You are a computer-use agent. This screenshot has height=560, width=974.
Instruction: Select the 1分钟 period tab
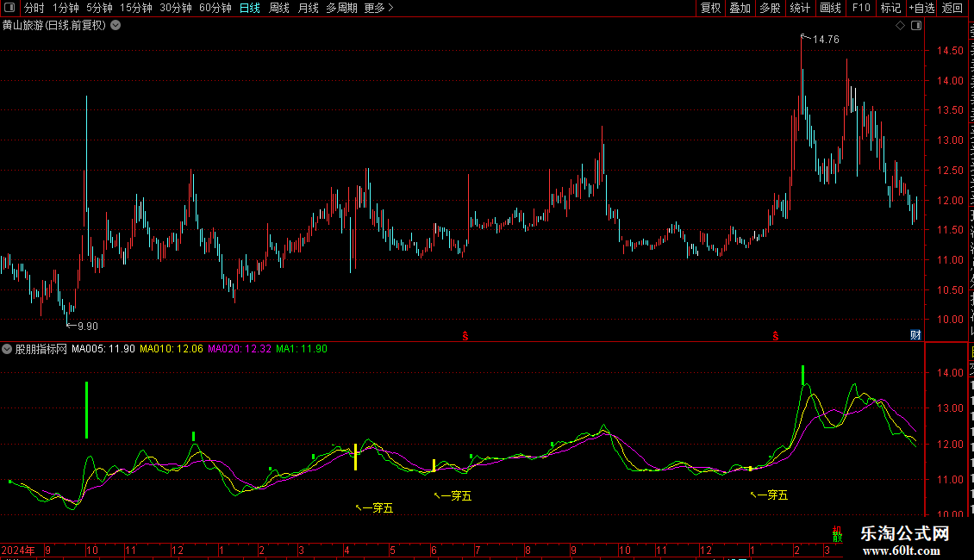66,8
